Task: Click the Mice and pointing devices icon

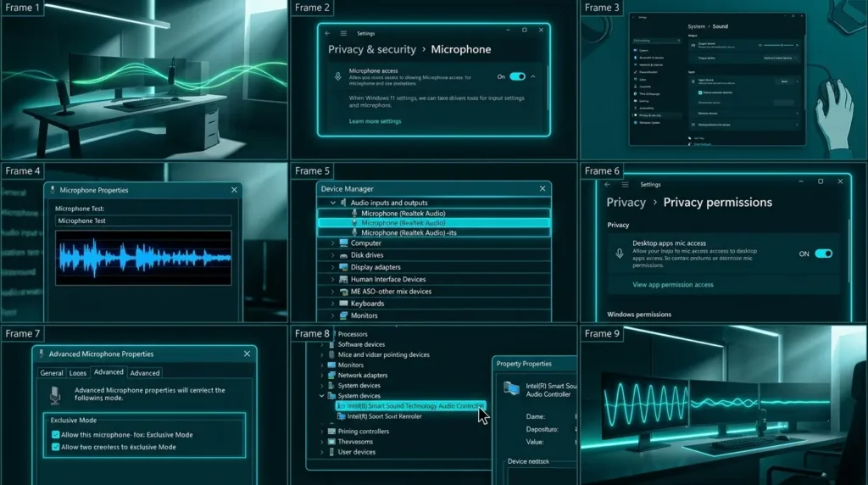Action: point(331,354)
